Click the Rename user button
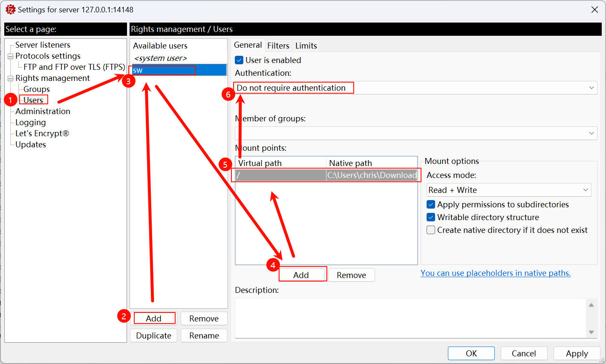Viewport: 606px width, 364px height. pos(204,335)
